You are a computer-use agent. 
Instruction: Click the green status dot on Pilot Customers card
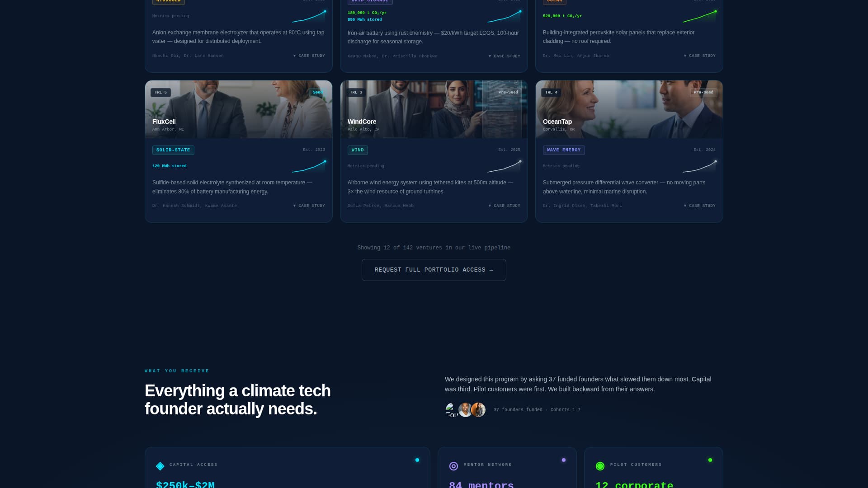[x=710, y=460]
